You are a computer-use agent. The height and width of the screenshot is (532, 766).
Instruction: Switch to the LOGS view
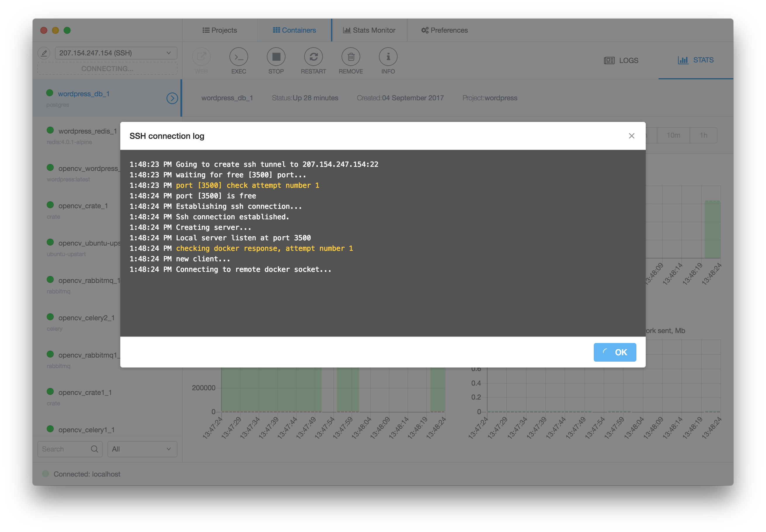pos(621,60)
